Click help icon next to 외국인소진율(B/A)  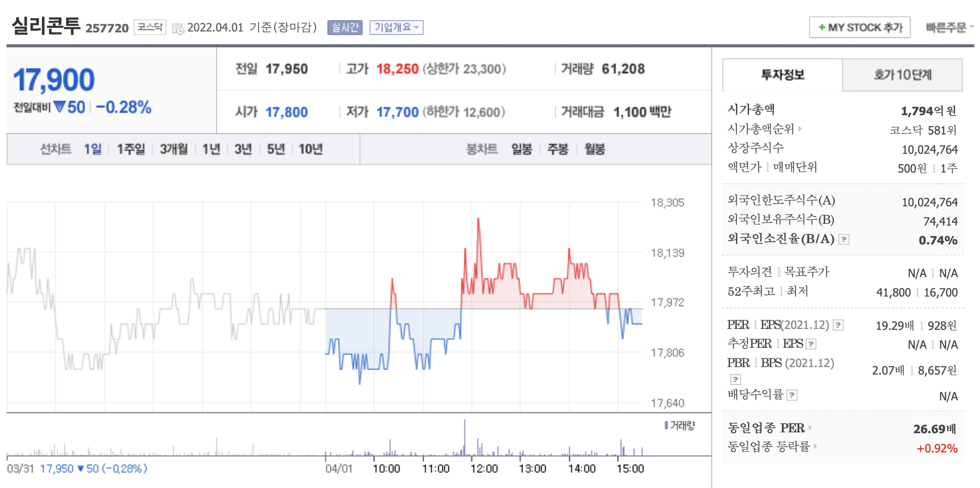(x=844, y=239)
